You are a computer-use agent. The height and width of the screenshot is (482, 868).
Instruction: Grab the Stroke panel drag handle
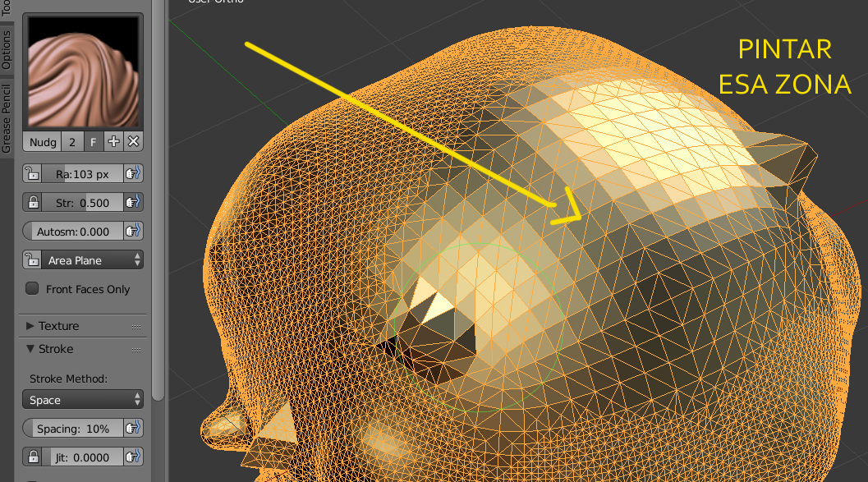136,351
